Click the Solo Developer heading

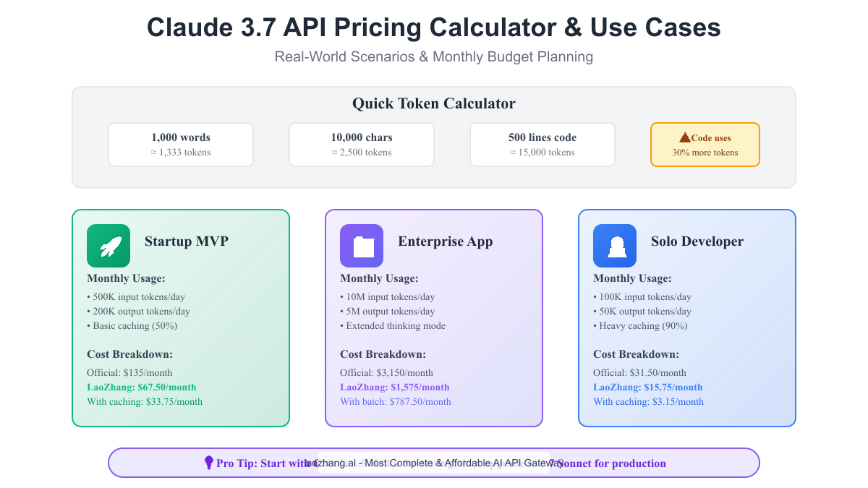pyautogui.click(x=697, y=241)
